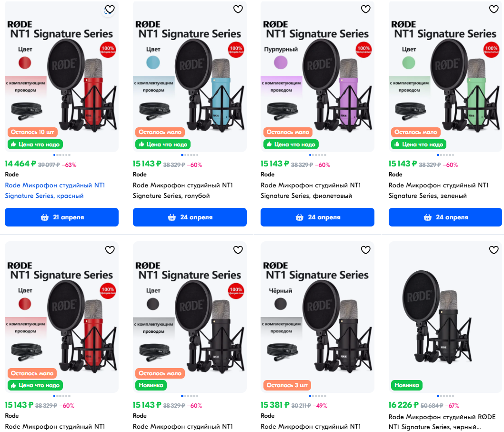This screenshot has width=504, height=432.
Task: Click the red color swatch on first card
Action: [x=25, y=63]
